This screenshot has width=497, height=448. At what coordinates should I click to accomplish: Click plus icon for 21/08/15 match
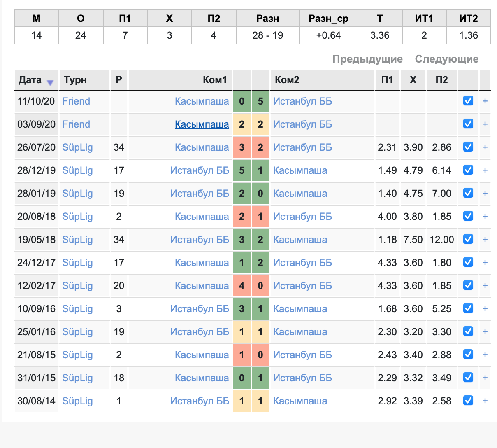click(485, 355)
